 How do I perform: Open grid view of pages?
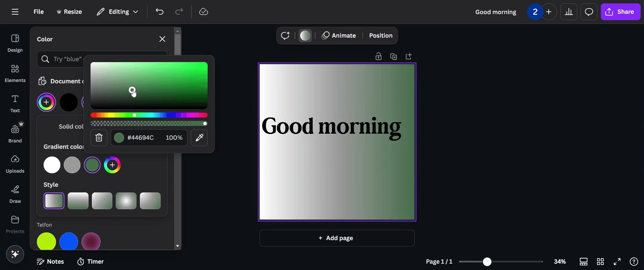coord(600,262)
